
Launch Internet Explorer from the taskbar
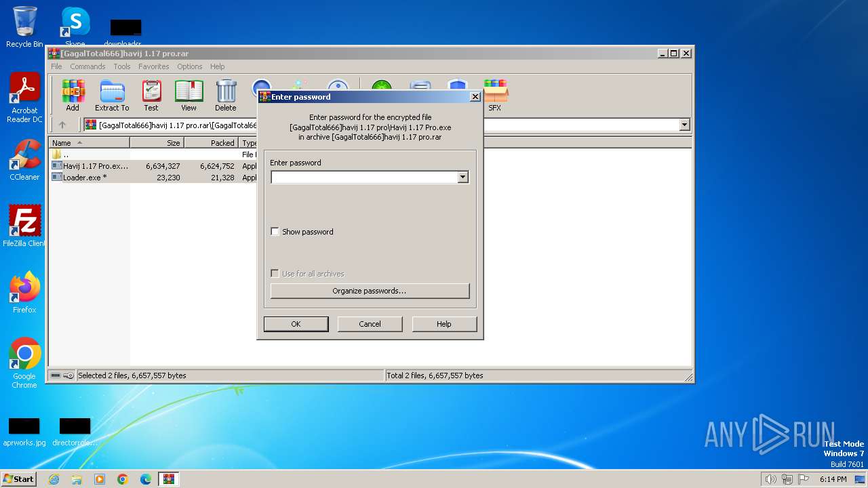[54, 479]
